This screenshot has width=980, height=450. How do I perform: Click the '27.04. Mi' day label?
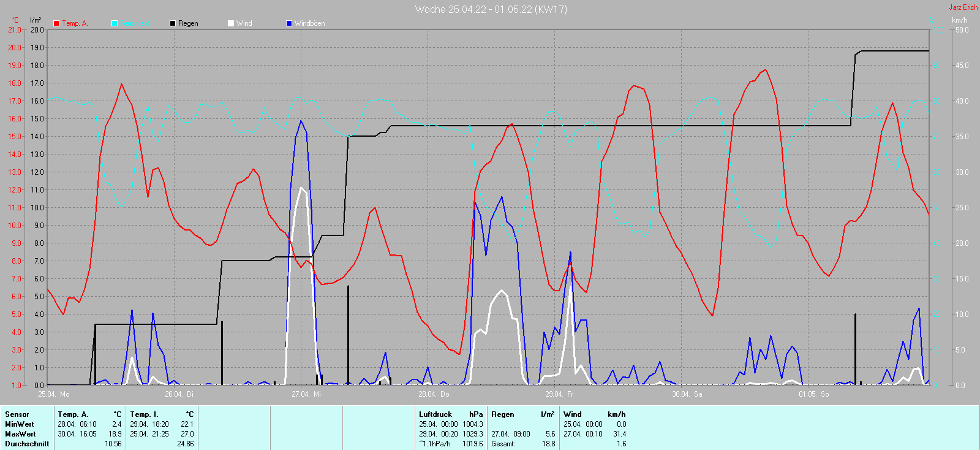click(x=306, y=394)
